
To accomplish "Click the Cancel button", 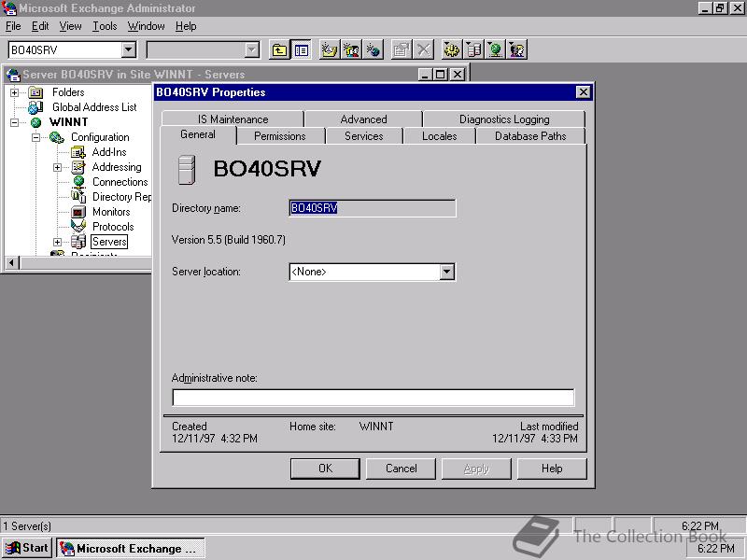I will click(401, 469).
